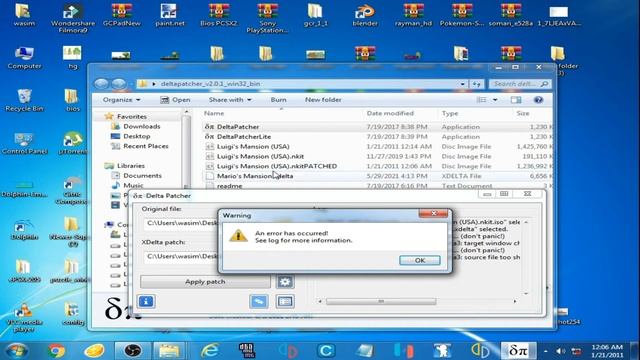Expand Libraries in the navigation pane
This screenshot has height=360, width=640.
(x=131, y=165)
